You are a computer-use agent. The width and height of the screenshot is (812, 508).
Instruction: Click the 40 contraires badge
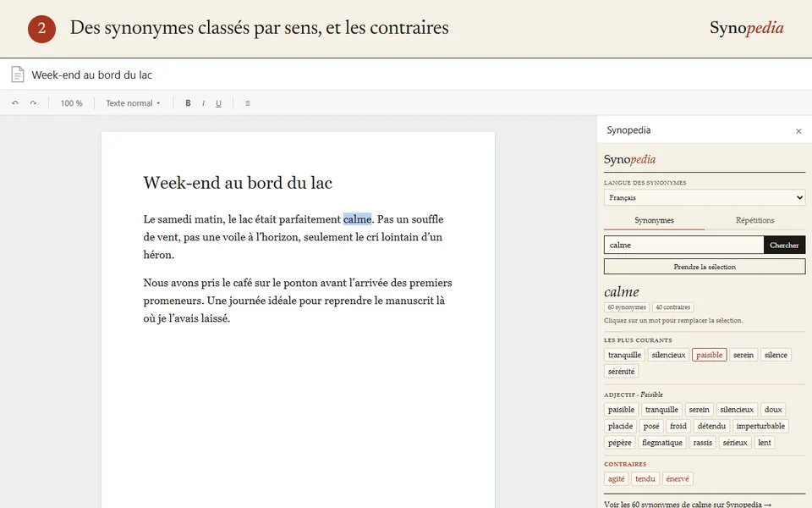(672, 307)
